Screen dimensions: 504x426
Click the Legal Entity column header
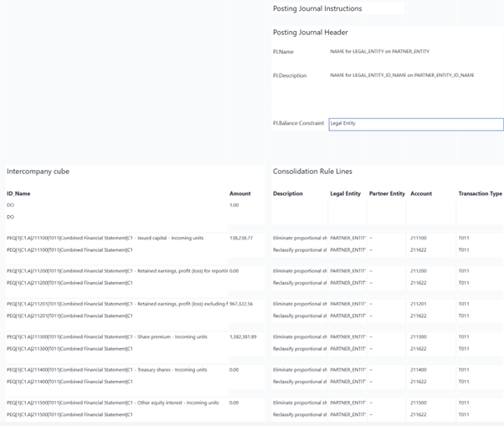[x=345, y=193]
